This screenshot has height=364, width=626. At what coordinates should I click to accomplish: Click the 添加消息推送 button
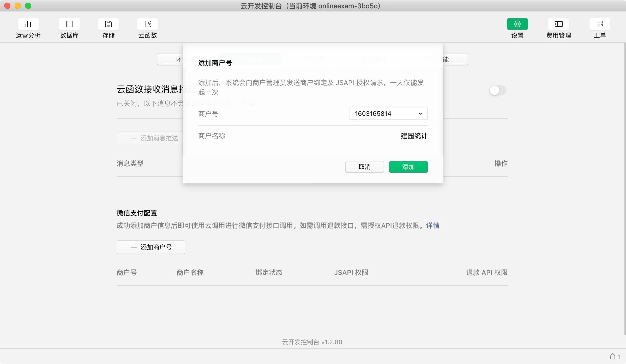pos(154,138)
